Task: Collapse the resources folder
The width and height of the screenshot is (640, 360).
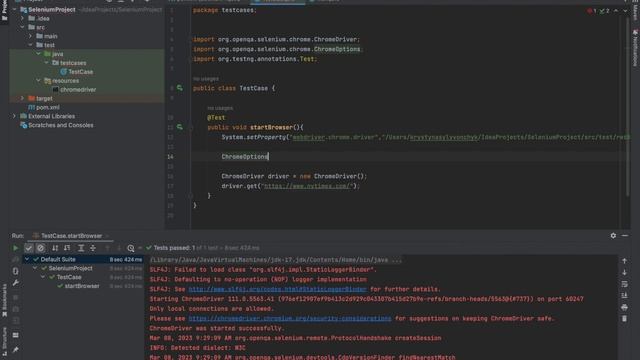Action: 39,80
